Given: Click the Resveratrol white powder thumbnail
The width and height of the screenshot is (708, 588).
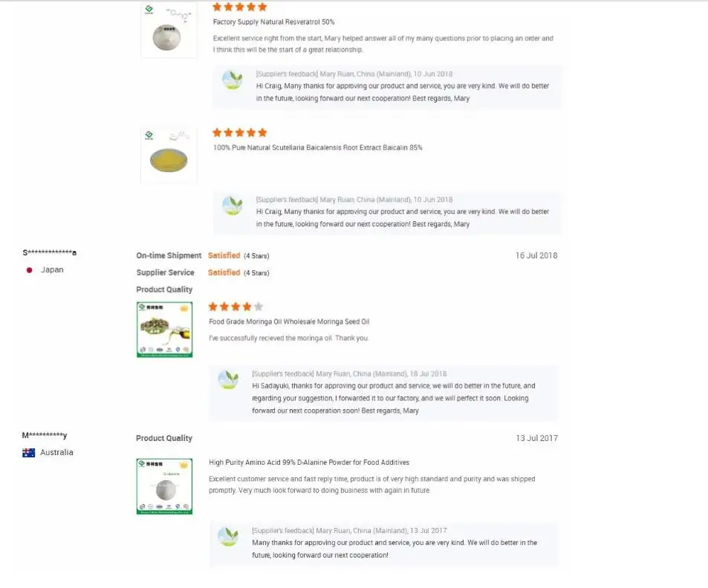Looking at the screenshot, I should click(168, 31).
